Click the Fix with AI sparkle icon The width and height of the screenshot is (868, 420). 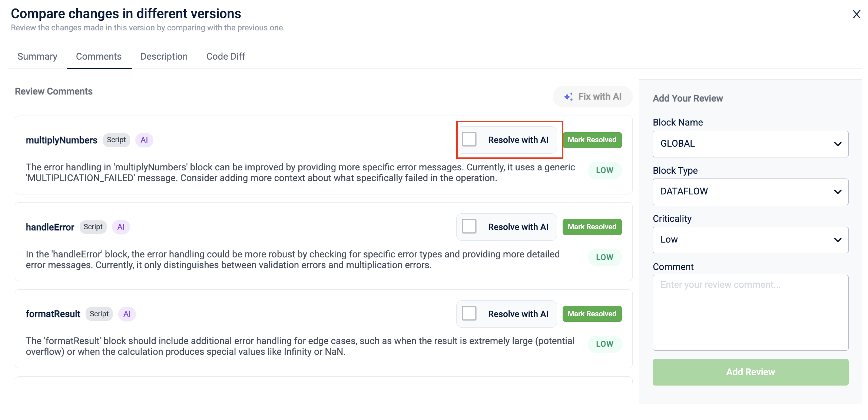pos(568,97)
